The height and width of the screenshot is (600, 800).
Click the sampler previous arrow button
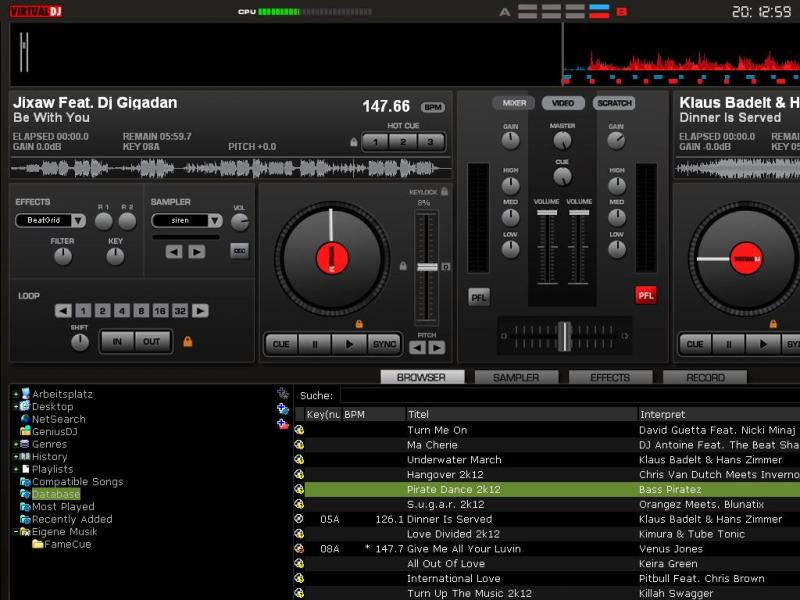click(174, 251)
